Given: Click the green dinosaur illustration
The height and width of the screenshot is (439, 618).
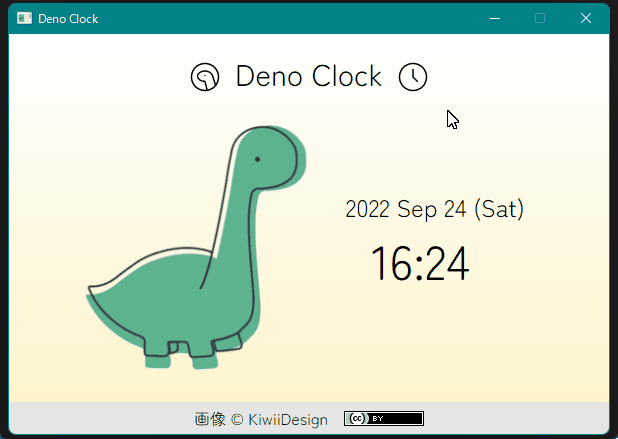Looking at the screenshot, I should pyautogui.click(x=196, y=247).
